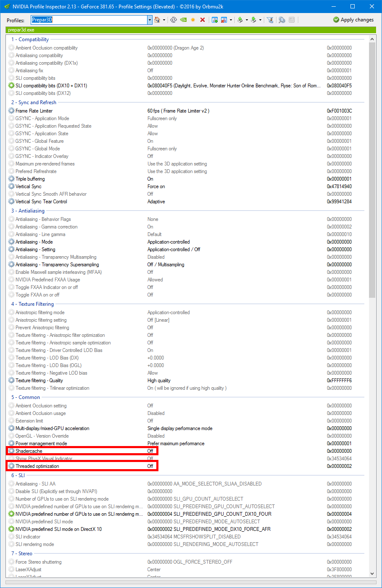Click the red X delete profile icon
Screen dimensions: 382x588
[x=203, y=20]
